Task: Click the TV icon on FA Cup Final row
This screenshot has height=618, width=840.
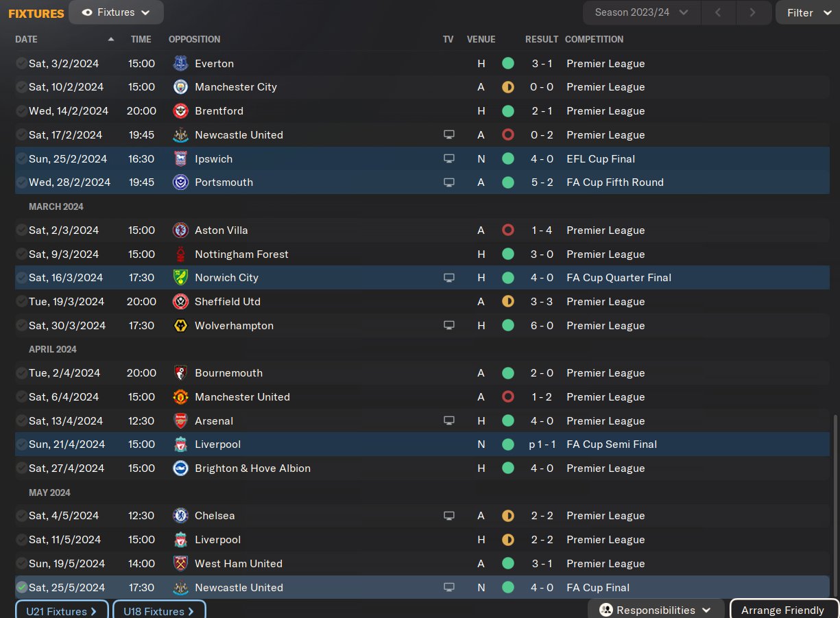Action: tap(449, 588)
